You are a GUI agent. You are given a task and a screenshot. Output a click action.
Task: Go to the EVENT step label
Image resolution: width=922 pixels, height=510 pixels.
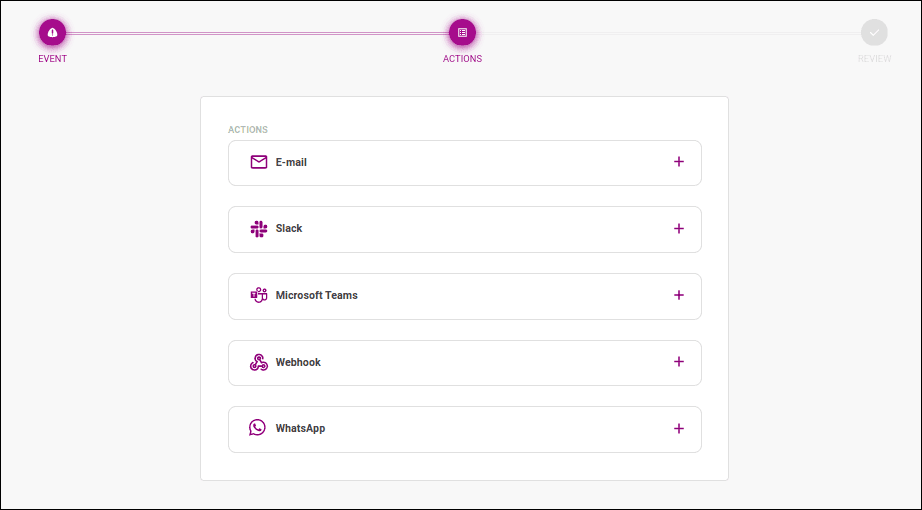tap(53, 59)
